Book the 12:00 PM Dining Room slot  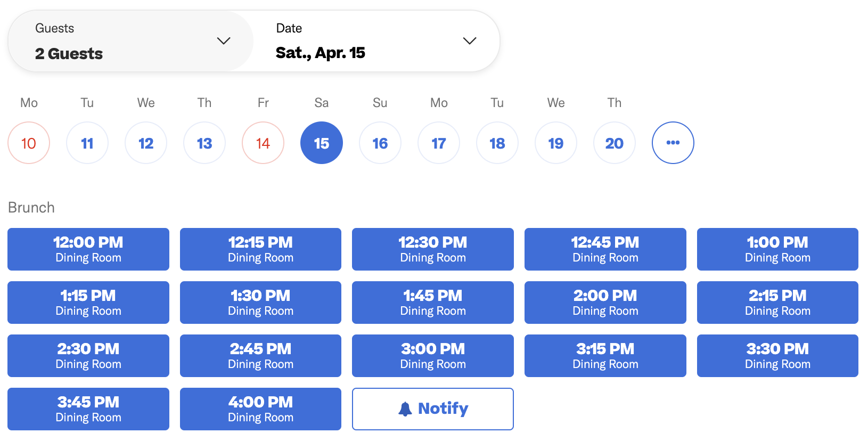(x=88, y=249)
